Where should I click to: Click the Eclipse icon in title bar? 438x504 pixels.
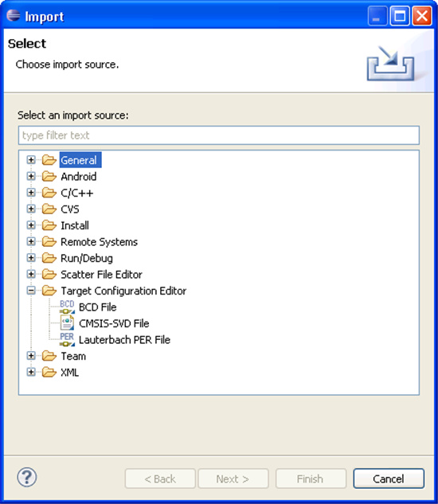click(x=14, y=15)
